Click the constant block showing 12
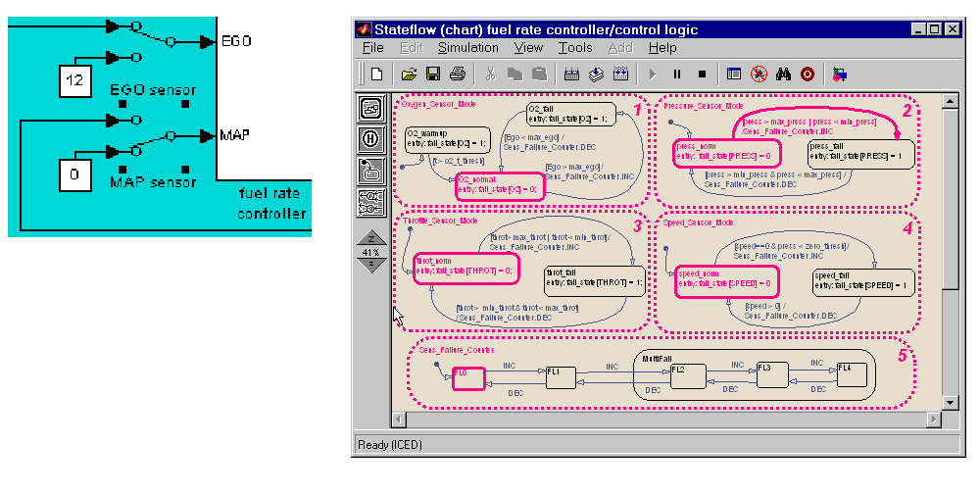Viewport: 980px width, 495px height. (x=75, y=80)
